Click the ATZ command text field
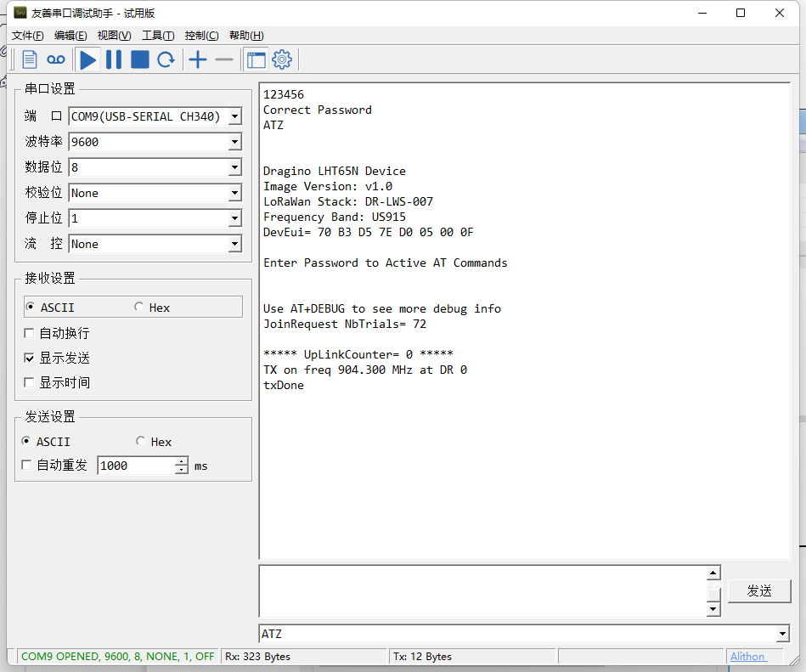 517,634
